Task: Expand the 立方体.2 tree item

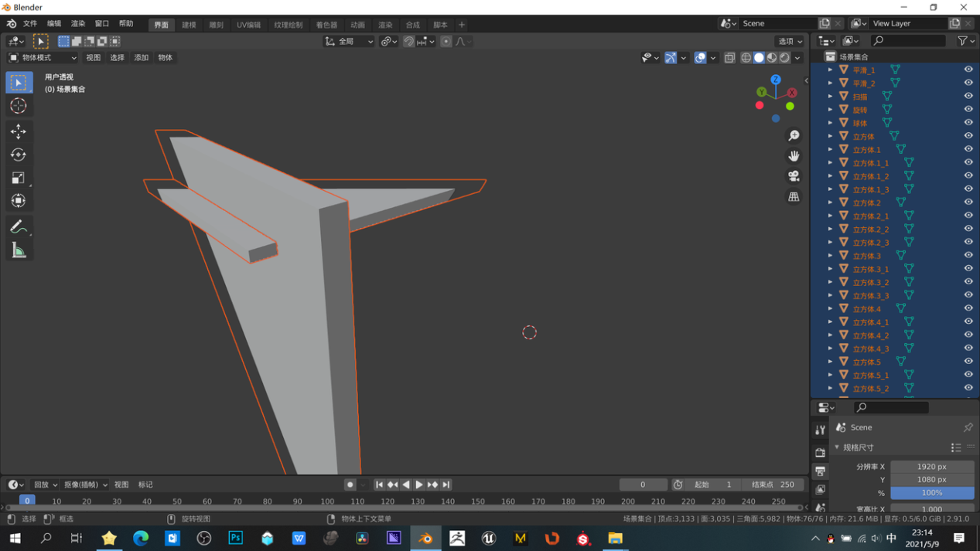Action: (831, 202)
